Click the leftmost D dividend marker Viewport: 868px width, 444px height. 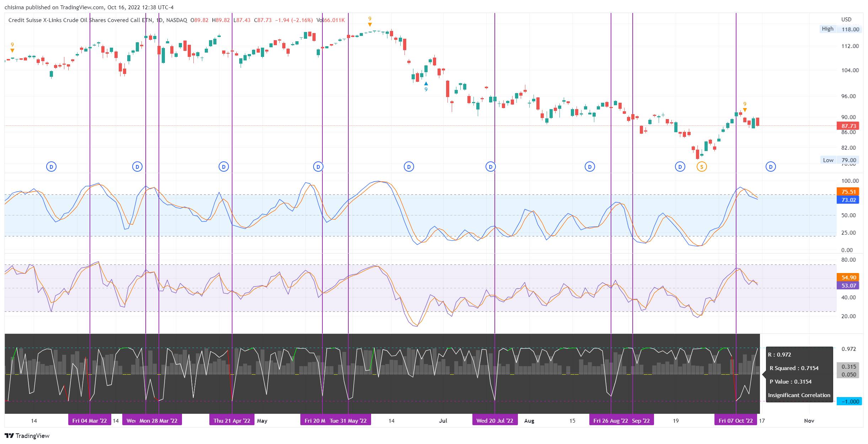(51, 167)
